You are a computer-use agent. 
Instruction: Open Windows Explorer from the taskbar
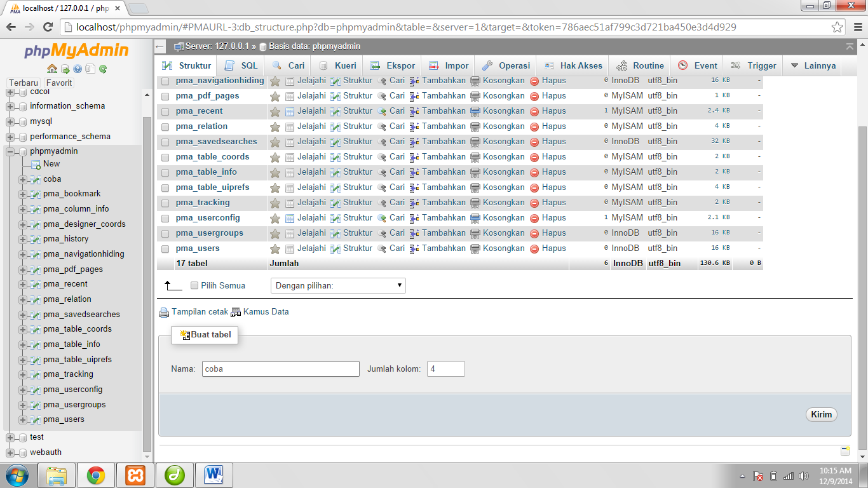click(x=57, y=475)
